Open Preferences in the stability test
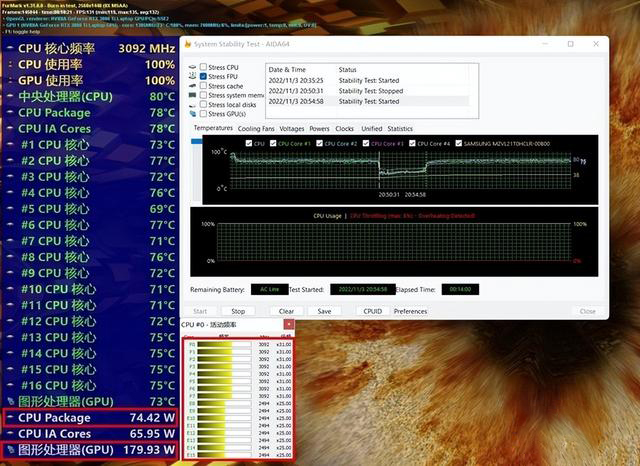This screenshot has width=640, height=466. coord(410,311)
